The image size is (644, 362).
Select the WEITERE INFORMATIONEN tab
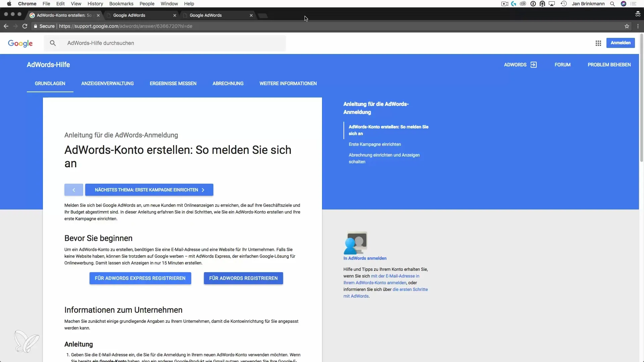click(x=288, y=83)
